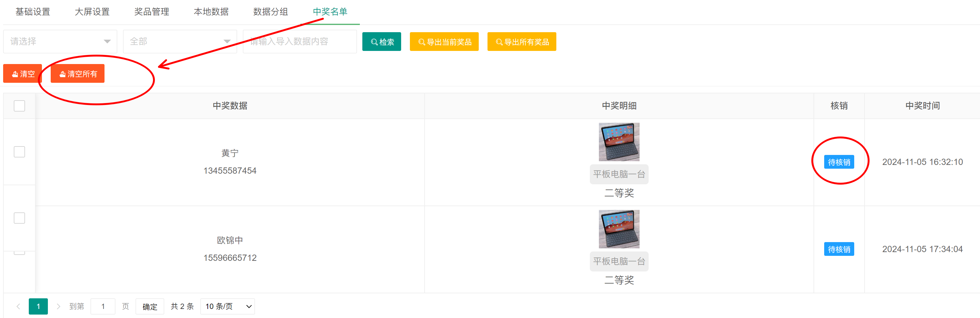This screenshot has height=318, width=980.
Task: Click 待核销 badge for 欧锦中
Action: click(839, 249)
